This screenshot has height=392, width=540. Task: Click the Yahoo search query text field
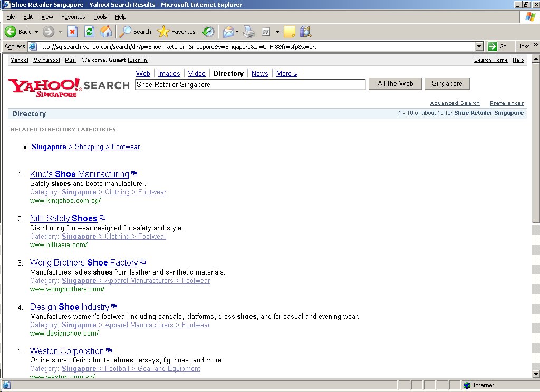[250, 84]
